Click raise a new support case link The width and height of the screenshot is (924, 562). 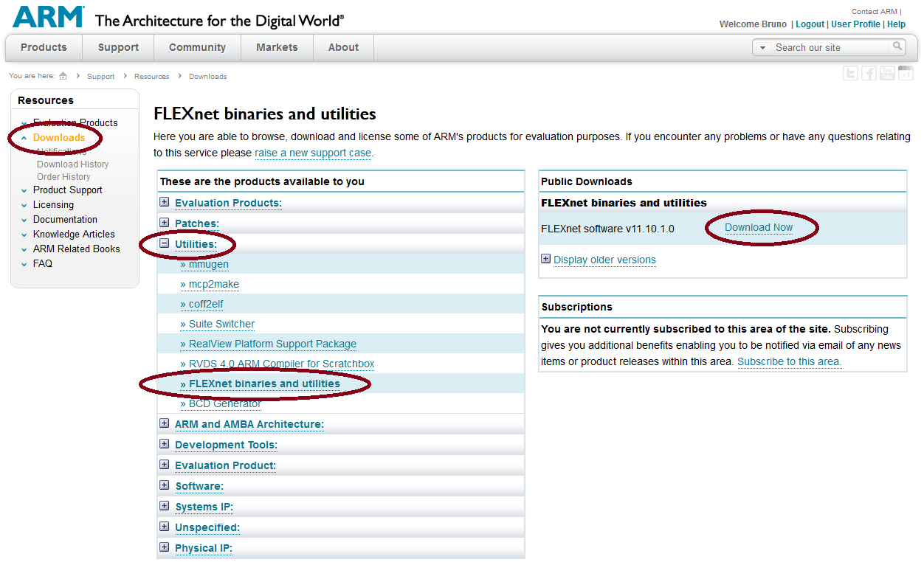pyautogui.click(x=314, y=153)
